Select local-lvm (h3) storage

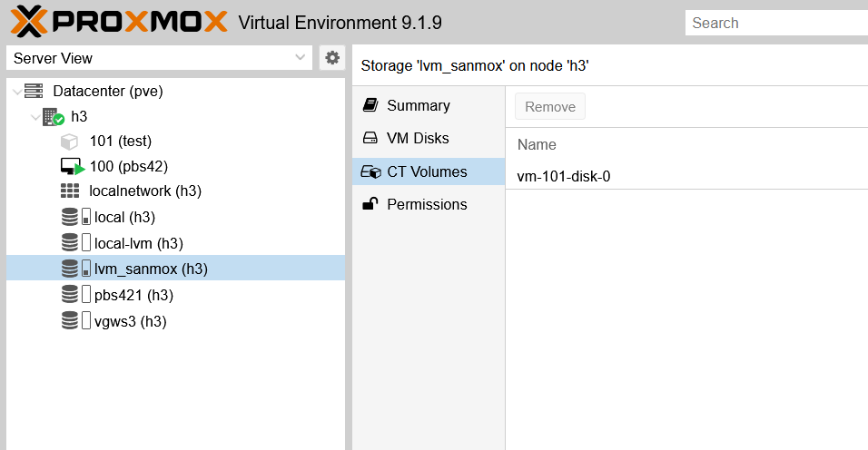138,243
